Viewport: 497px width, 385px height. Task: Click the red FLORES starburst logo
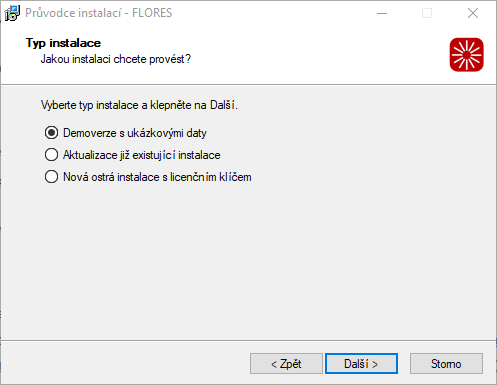(466, 55)
